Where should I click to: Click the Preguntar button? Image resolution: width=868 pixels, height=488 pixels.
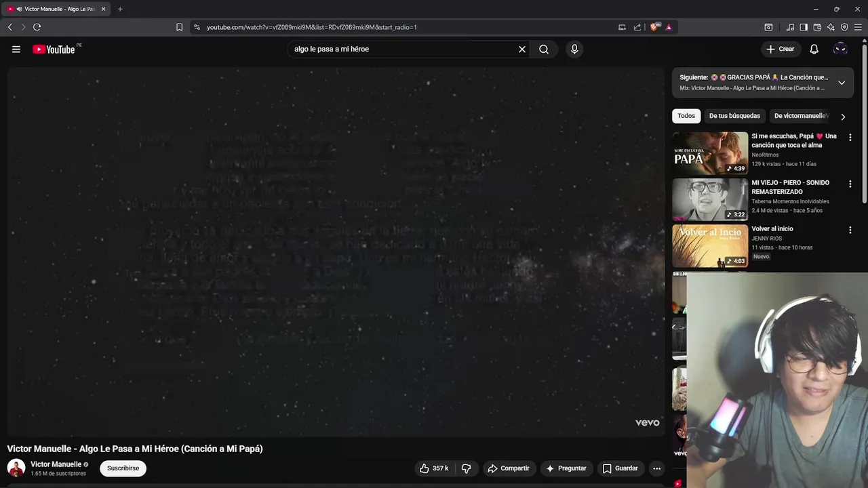point(566,468)
